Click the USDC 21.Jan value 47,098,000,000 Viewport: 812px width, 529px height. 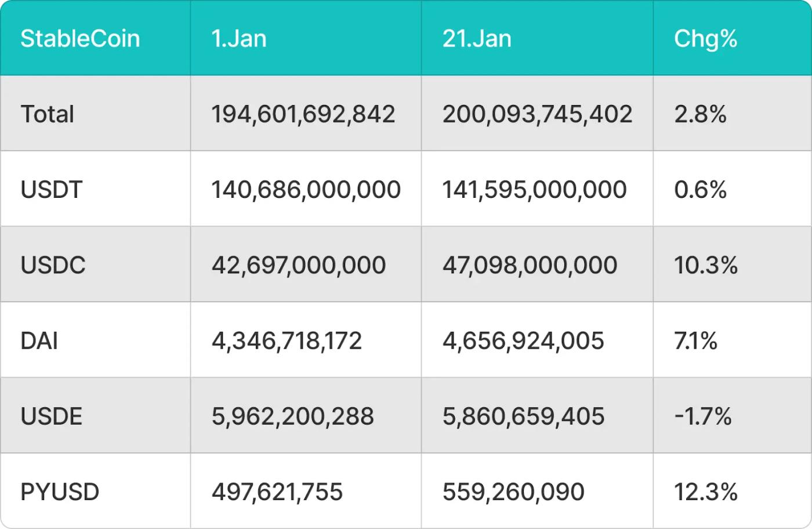coord(530,265)
